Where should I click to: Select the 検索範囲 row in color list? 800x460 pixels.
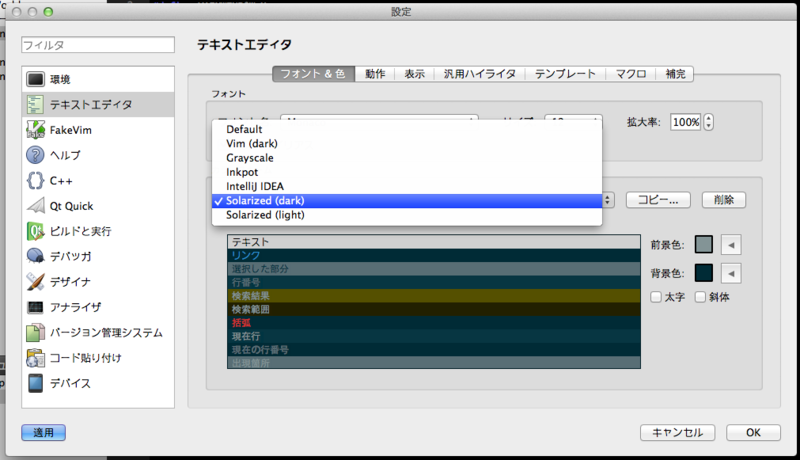434,309
